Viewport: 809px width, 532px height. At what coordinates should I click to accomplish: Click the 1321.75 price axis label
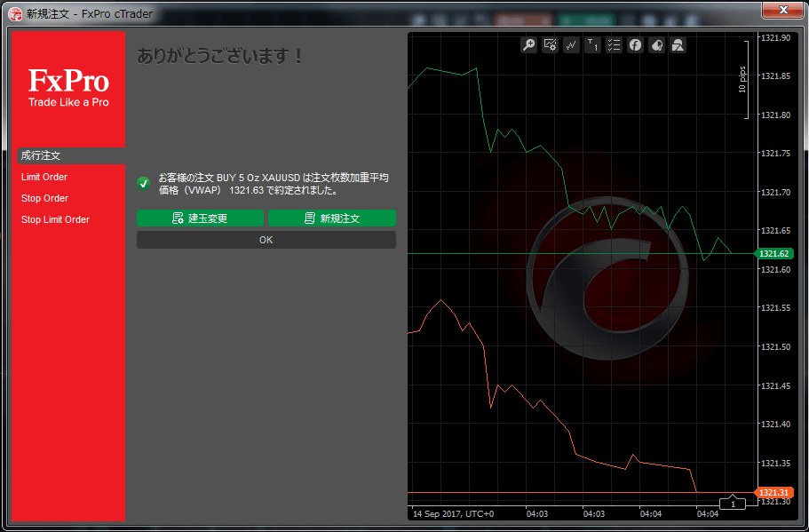click(x=775, y=154)
